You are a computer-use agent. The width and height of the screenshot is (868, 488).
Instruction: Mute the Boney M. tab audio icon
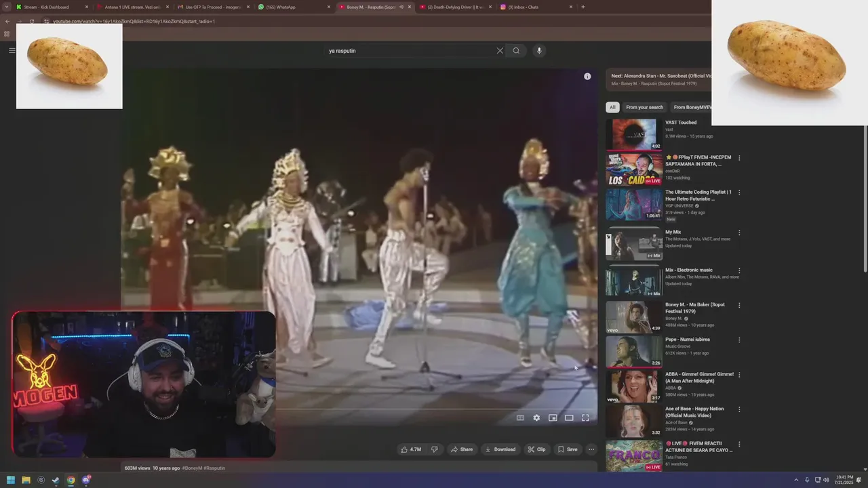pyautogui.click(x=401, y=7)
